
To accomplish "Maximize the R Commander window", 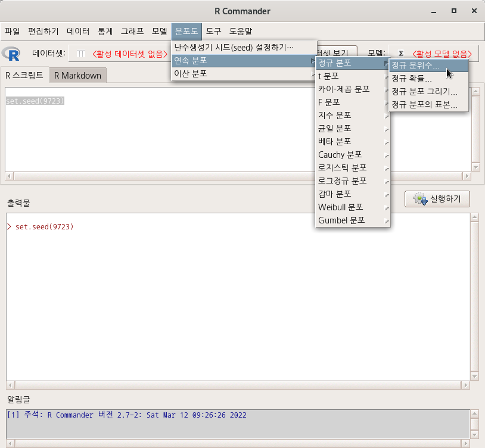I will coord(454,11).
